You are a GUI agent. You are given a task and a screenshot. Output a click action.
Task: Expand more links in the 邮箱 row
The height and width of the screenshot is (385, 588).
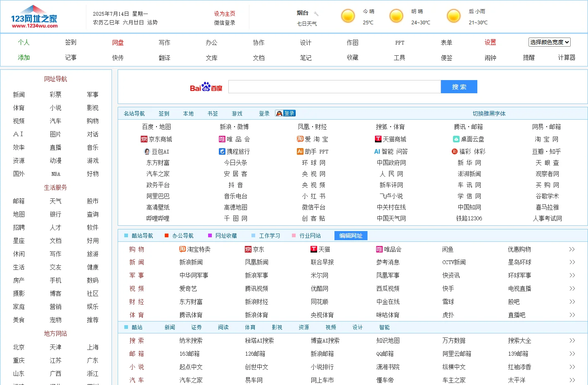[572, 354]
